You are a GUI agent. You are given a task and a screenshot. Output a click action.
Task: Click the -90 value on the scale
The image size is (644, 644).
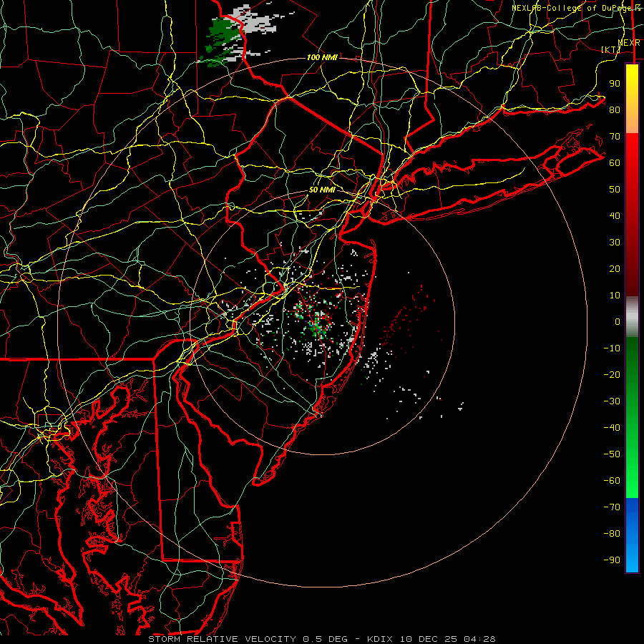coord(612,560)
